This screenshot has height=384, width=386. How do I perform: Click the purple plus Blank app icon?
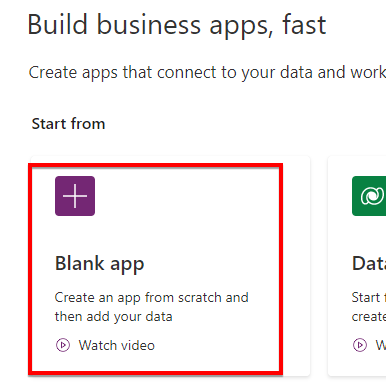(75, 196)
